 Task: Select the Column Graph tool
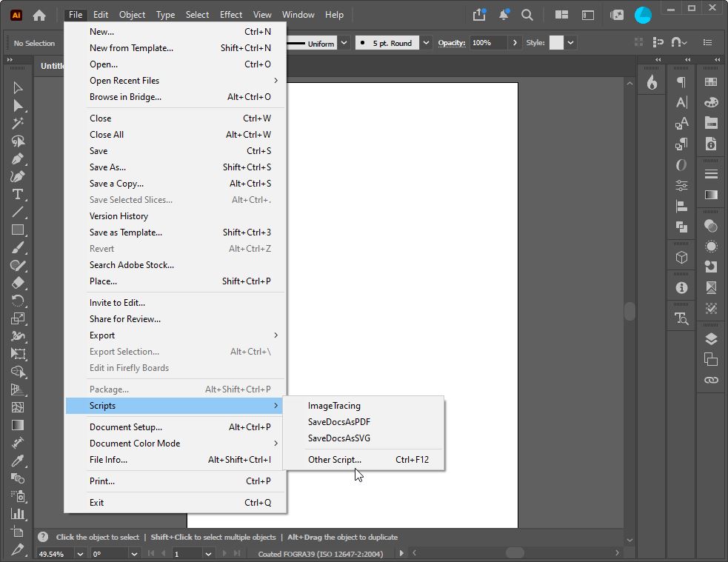(x=18, y=514)
